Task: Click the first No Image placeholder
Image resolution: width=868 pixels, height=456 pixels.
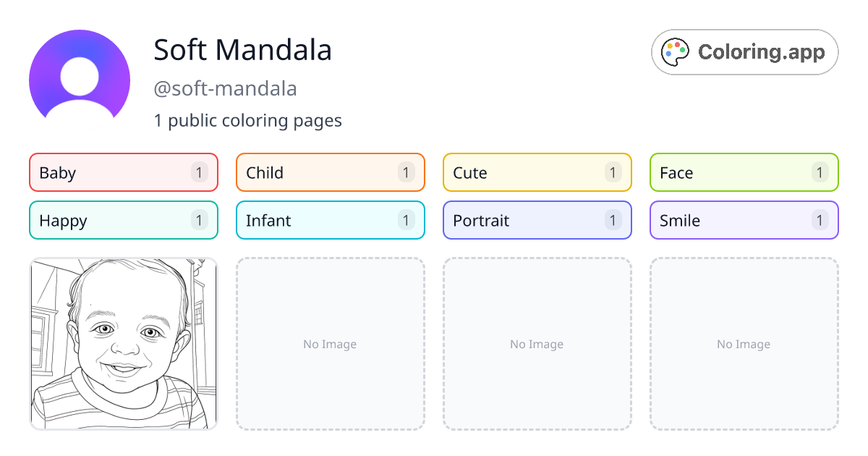Action: [331, 344]
